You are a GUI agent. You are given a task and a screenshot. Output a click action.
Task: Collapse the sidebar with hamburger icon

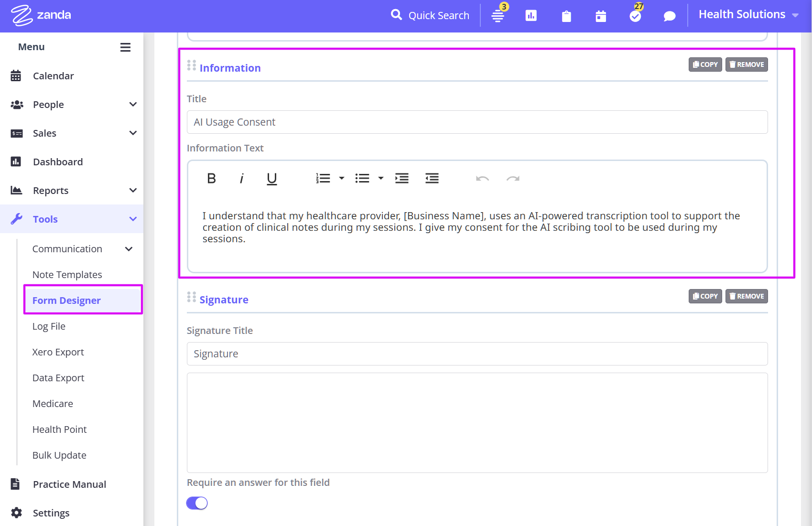125,47
